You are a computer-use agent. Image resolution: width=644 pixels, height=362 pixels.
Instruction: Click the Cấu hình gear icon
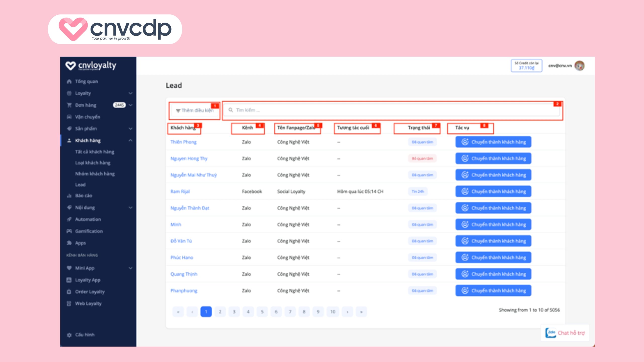point(69,335)
